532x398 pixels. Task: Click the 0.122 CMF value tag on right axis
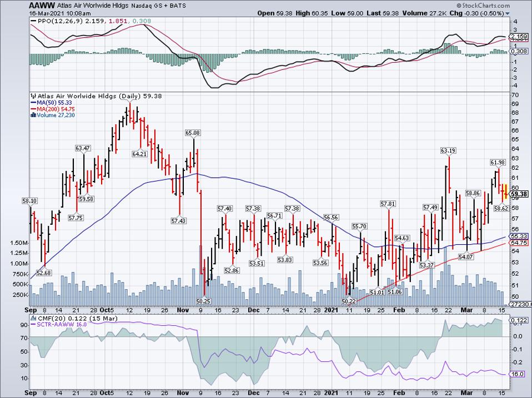[x=519, y=320]
